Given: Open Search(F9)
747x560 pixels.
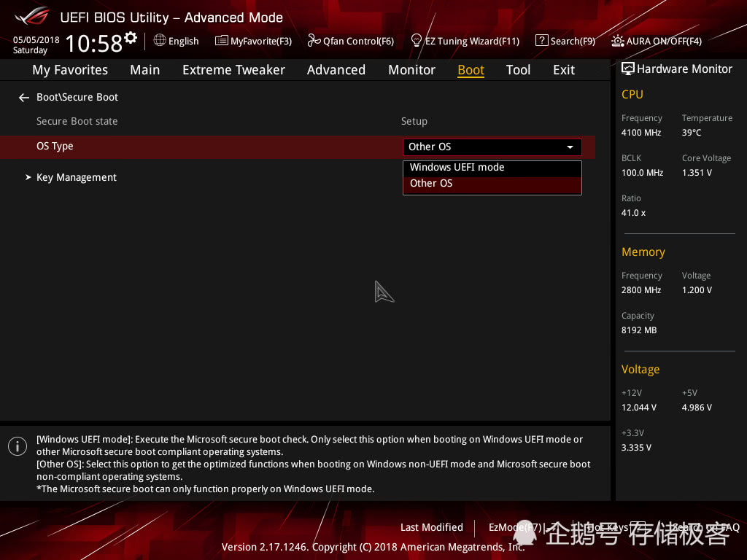Looking at the screenshot, I should [565, 41].
